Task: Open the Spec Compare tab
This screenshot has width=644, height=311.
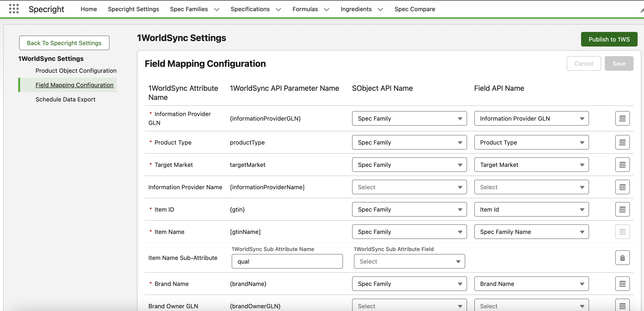Action: 415,9
